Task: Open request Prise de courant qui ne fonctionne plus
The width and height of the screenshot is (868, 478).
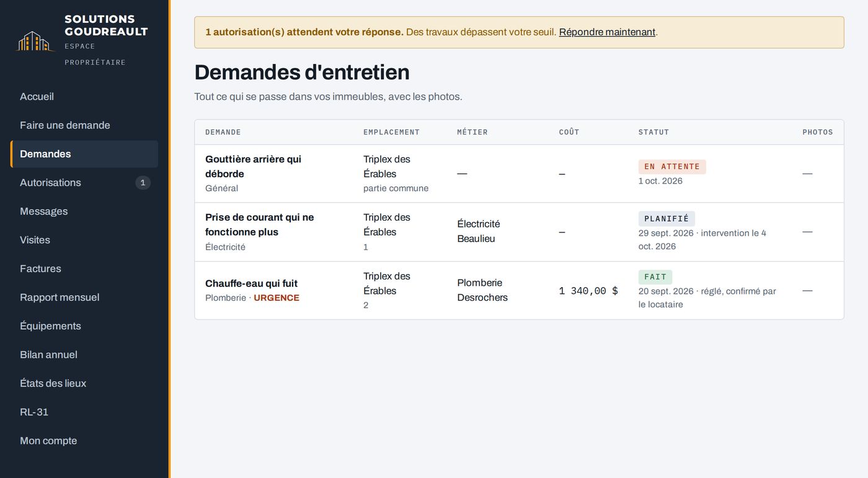Action: tap(259, 224)
